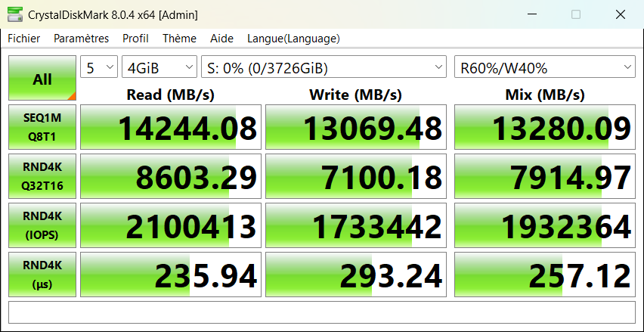Viewport: 644px width, 332px height.
Task: Open the Profil menu
Action: [x=135, y=39]
